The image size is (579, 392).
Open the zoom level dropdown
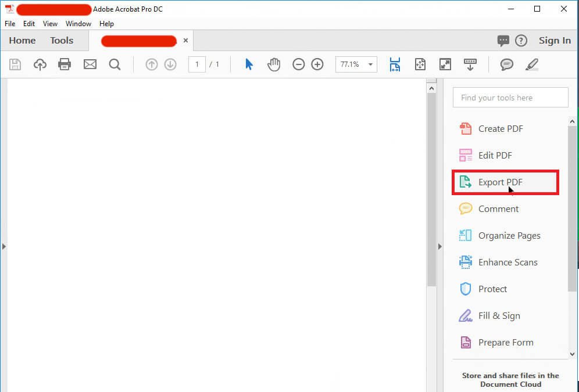click(x=370, y=64)
